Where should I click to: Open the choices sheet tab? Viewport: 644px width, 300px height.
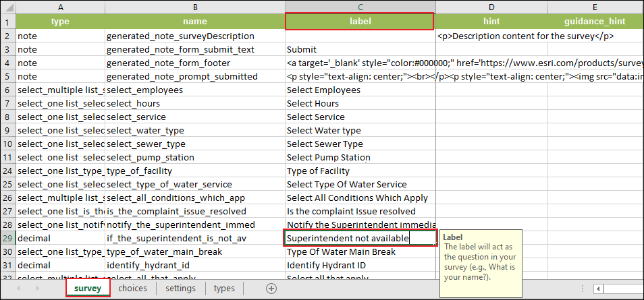coord(132,289)
